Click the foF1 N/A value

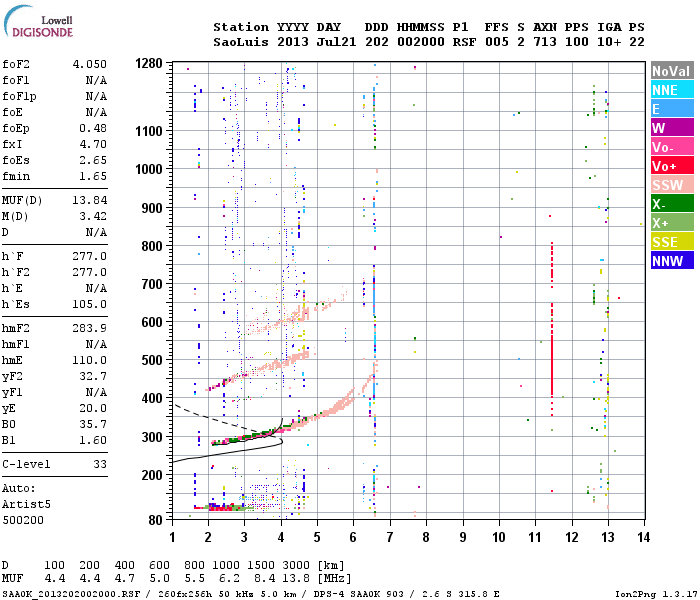click(x=96, y=80)
